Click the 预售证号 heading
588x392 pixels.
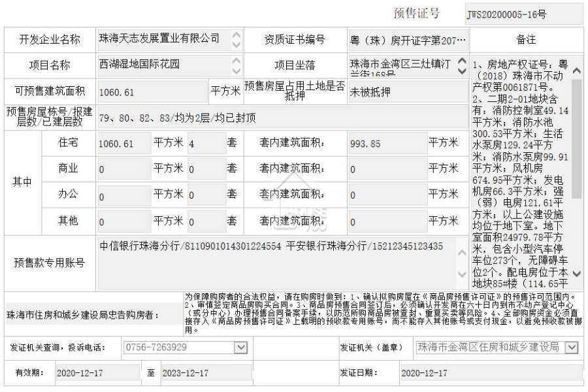tap(416, 13)
